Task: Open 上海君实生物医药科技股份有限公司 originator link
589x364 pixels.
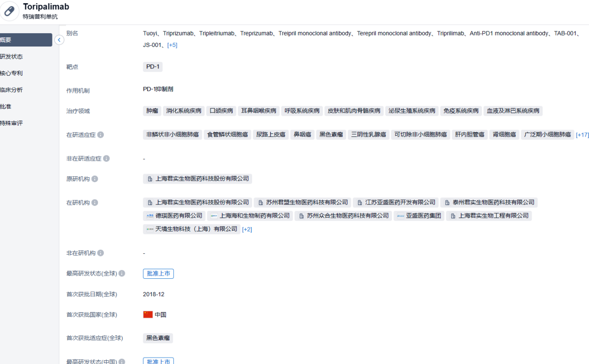Action: 197,179
